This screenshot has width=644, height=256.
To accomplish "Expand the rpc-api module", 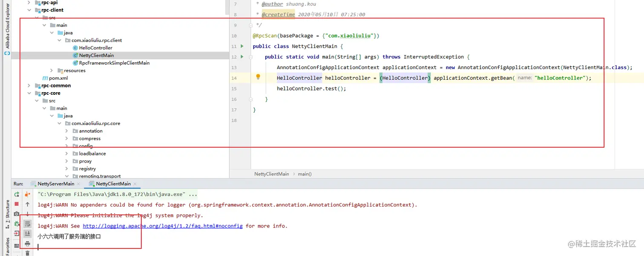I will click(29, 3).
